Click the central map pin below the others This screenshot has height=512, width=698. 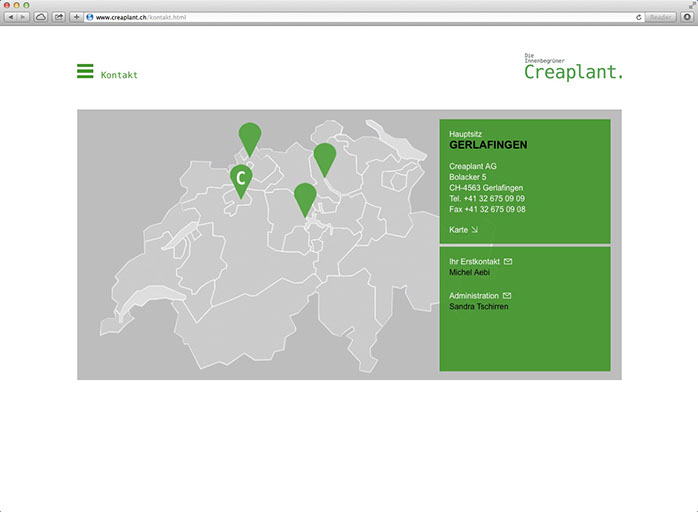[305, 196]
